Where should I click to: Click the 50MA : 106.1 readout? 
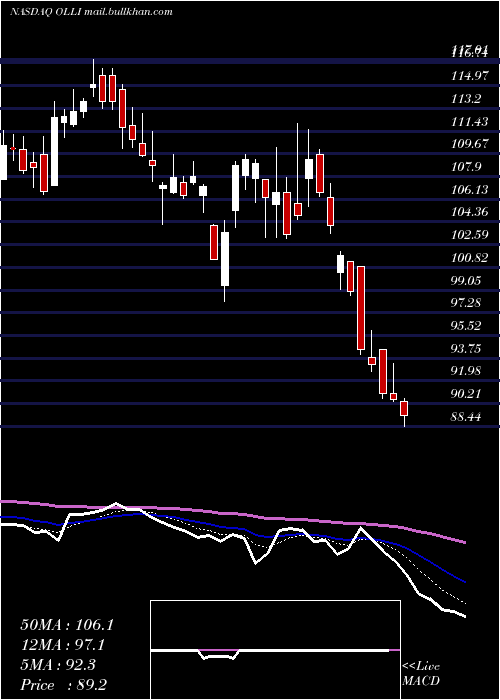click(67, 625)
